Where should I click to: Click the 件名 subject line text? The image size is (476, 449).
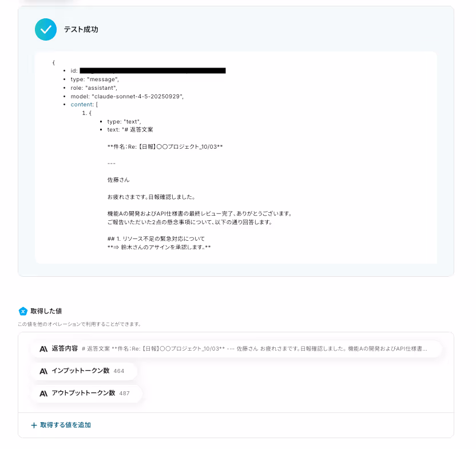[x=165, y=146]
